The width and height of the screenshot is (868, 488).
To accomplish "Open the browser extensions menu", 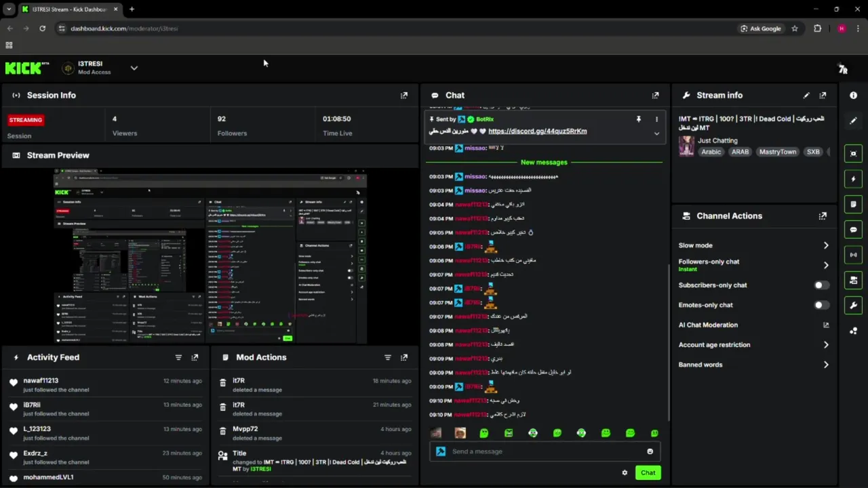I will [x=817, y=28].
